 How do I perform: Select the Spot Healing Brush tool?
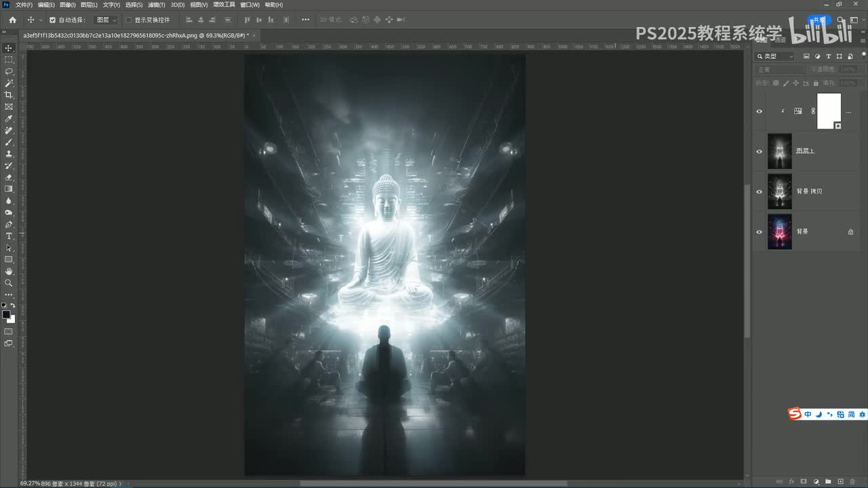click(x=9, y=130)
